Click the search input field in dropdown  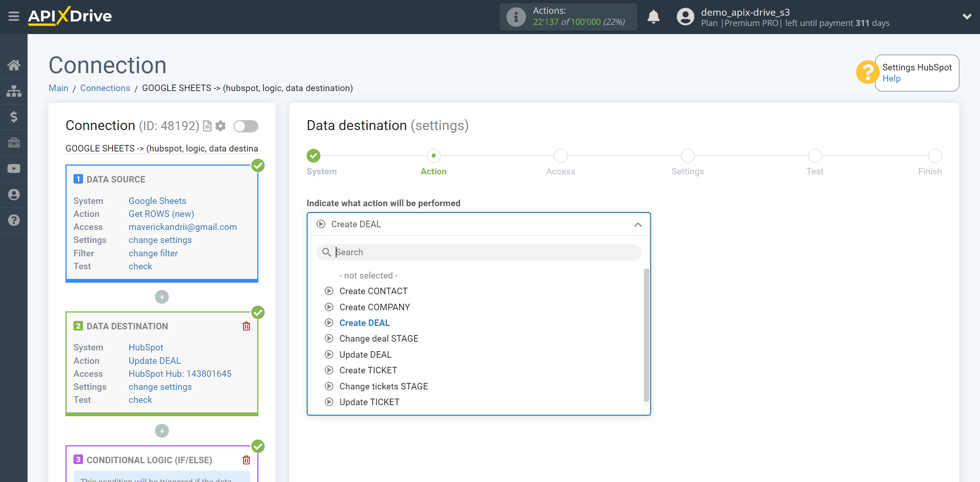[478, 252]
